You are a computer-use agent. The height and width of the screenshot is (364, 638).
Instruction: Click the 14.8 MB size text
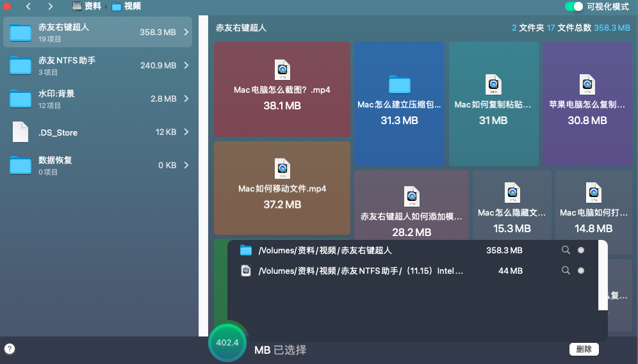tap(594, 229)
